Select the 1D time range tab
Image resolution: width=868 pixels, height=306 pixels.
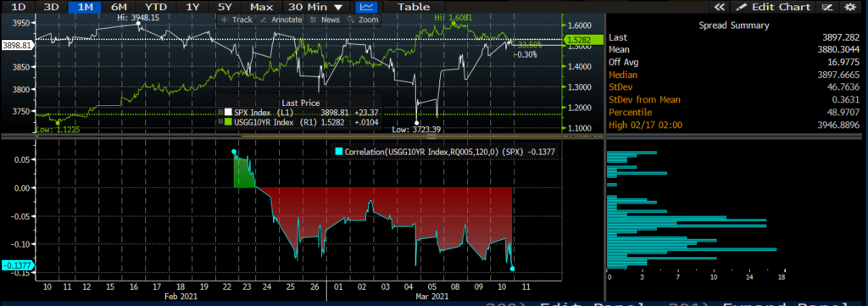tap(19, 7)
